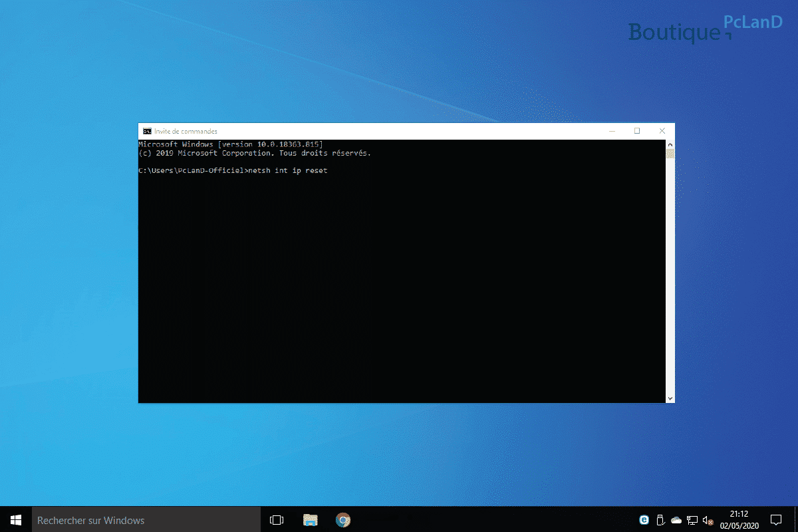Maximize the Invite de commandes window
Screen dimensions: 798x532
click(637, 131)
